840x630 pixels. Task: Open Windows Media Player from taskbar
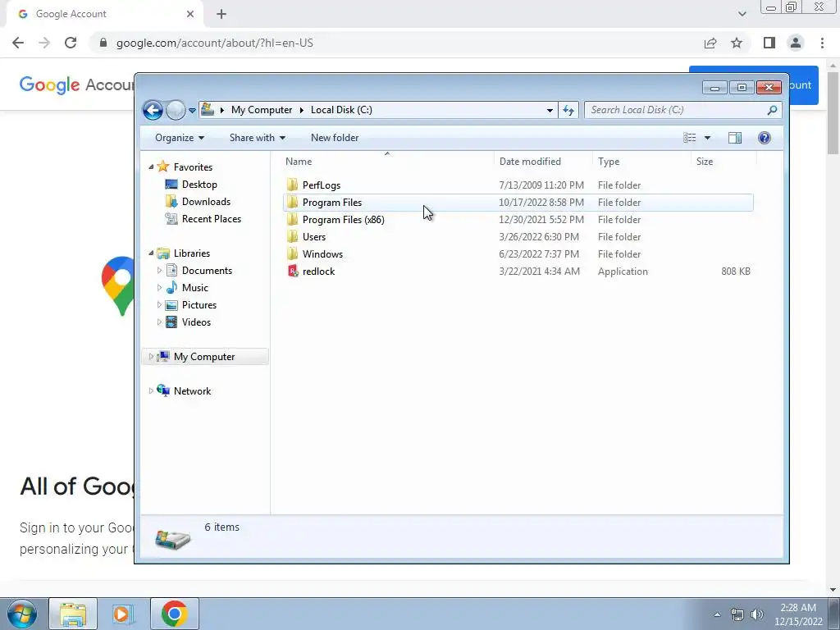(123, 614)
